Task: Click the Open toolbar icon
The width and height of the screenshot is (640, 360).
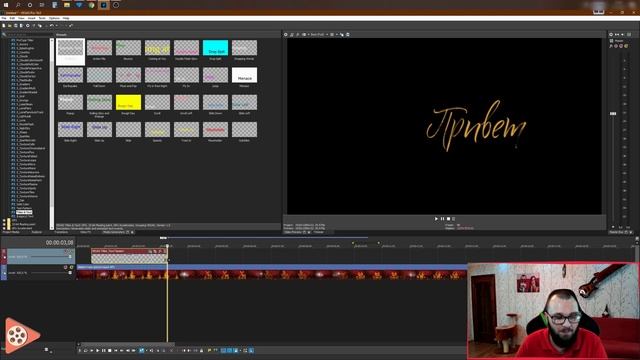Action: tap(10, 25)
